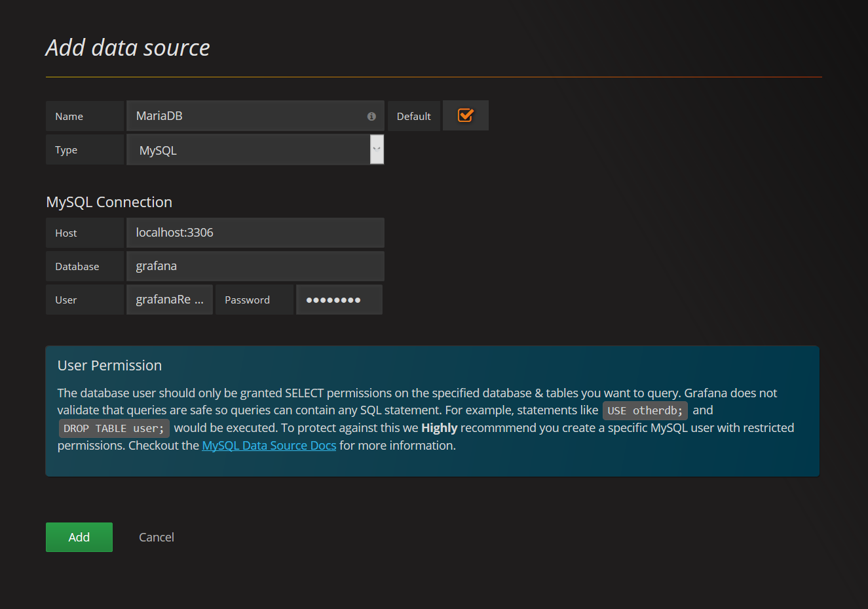Click the Host field with localhost:3306
The width and height of the screenshot is (868, 609).
pyautogui.click(x=255, y=233)
